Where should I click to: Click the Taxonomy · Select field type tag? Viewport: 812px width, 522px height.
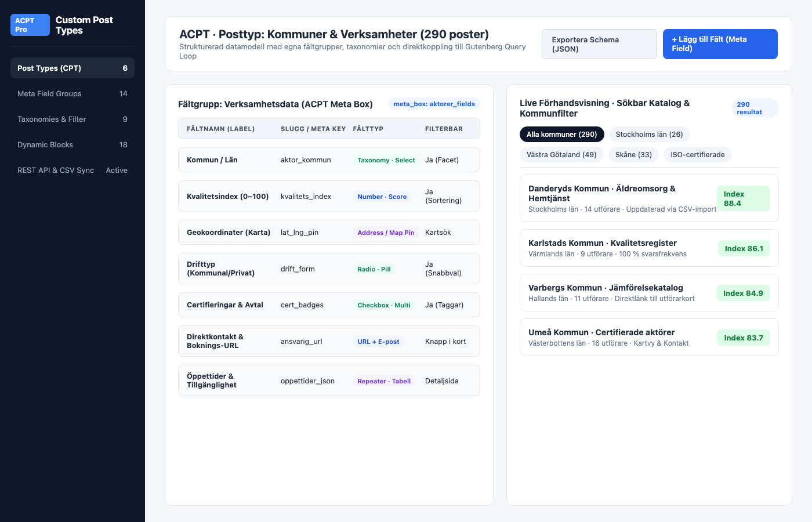coord(386,160)
